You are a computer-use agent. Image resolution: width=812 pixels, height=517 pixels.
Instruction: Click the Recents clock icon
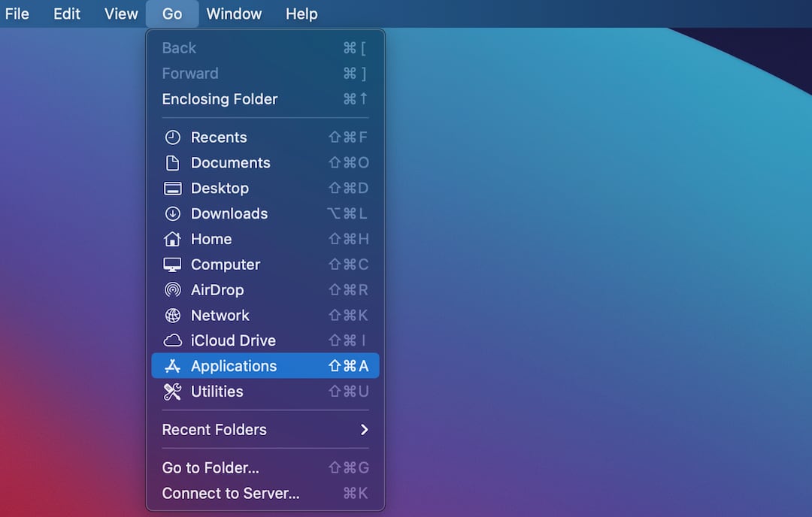pos(171,137)
